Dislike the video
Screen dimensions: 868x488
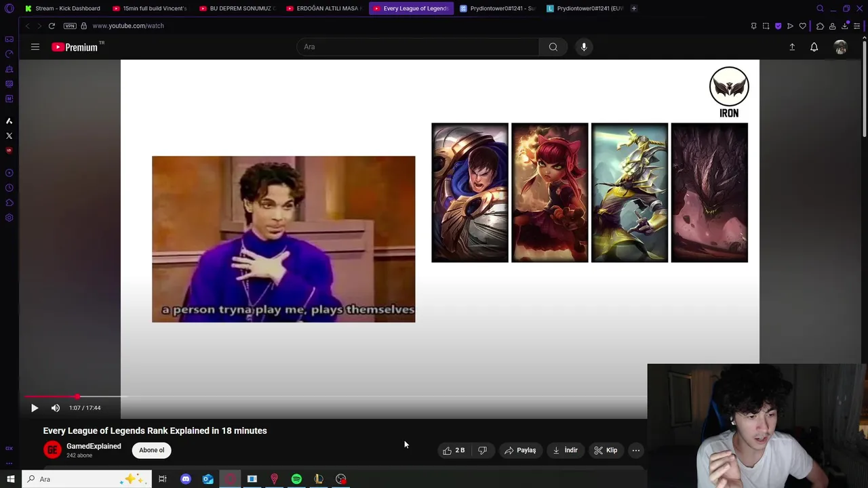[x=483, y=450]
